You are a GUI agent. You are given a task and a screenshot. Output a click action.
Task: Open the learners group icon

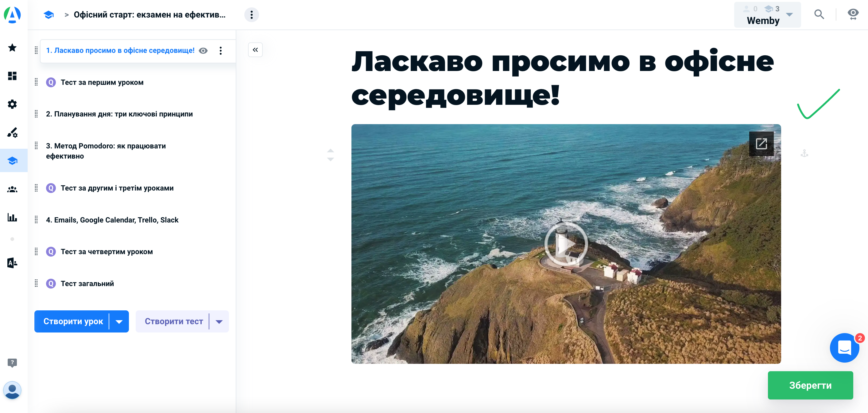[12, 189]
